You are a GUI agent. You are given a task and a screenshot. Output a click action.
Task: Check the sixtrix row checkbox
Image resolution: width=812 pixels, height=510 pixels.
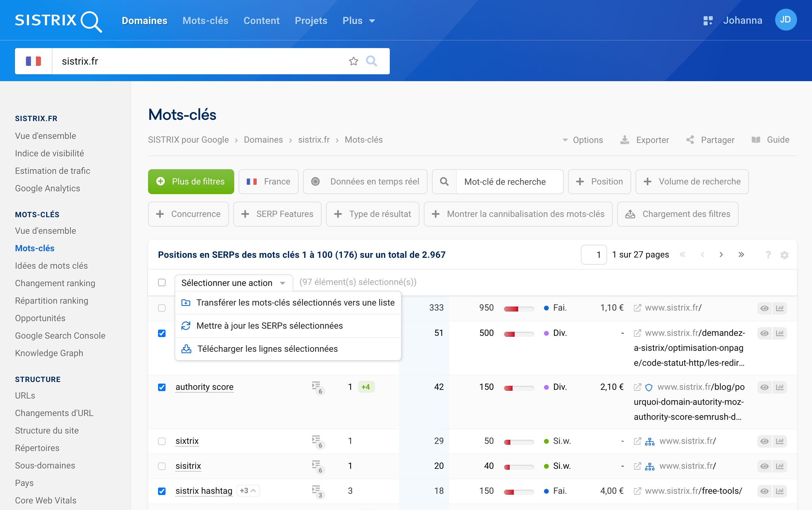coord(162,441)
